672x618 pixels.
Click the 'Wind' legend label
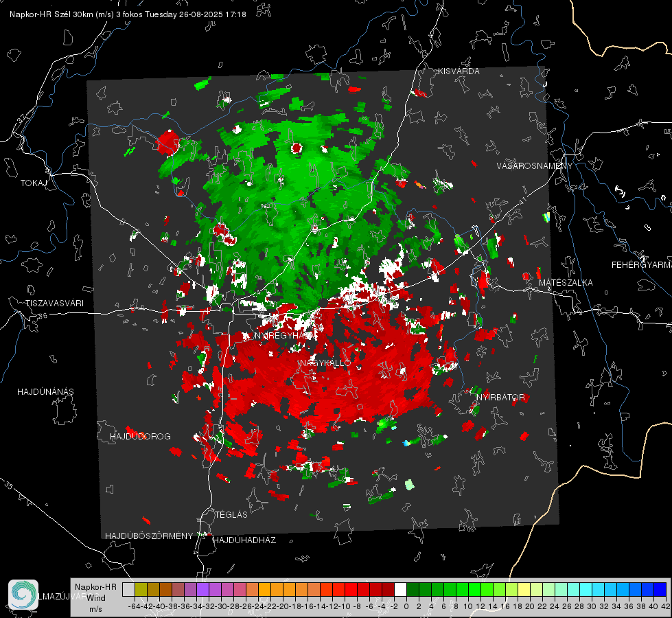(96, 598)
